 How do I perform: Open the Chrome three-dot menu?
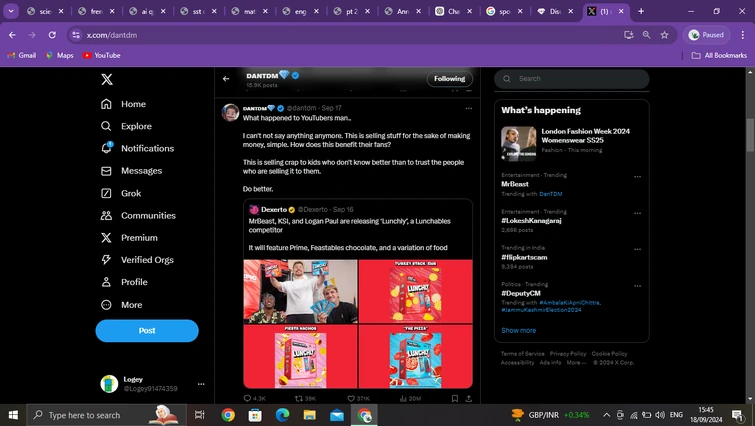[742, 35]
